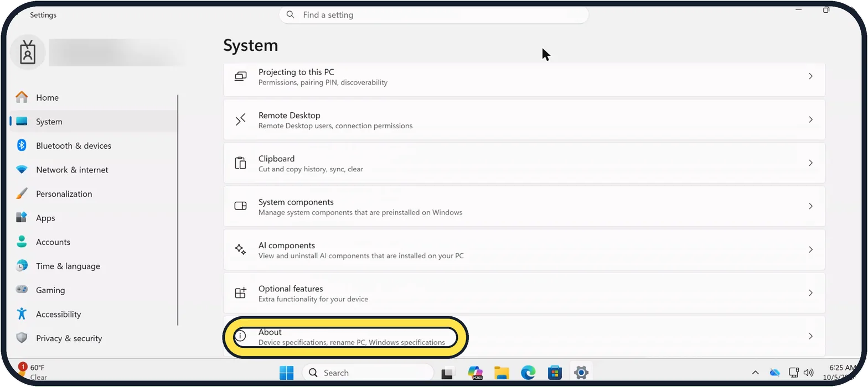Image resolution: width=868 pixels, height=387 pixels.
Task: Open Accessibility settings
Action: coord(93,314)
